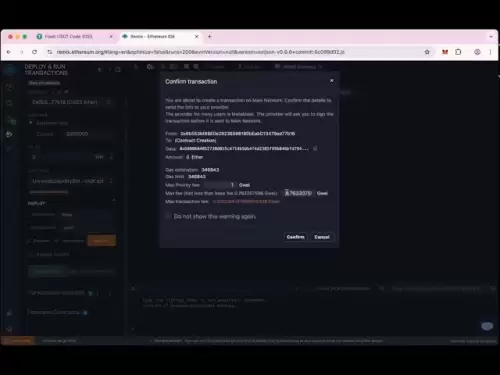Open the account address dropdown
The width and height of the screenshot is (500, 375).
71,102
